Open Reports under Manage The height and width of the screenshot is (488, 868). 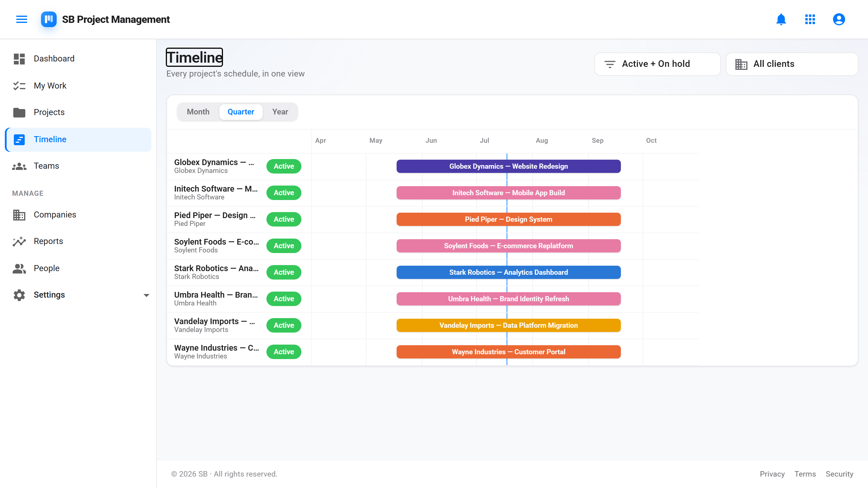click(x=78, y=241)
